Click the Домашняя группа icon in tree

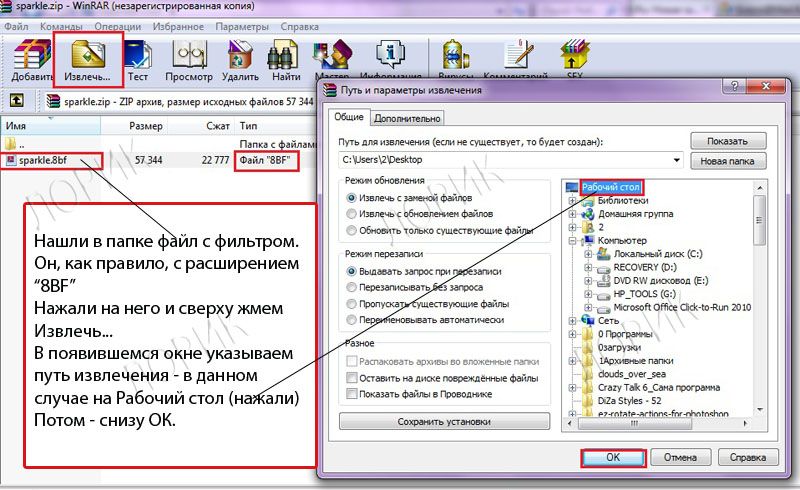click(x=588, y=214)
